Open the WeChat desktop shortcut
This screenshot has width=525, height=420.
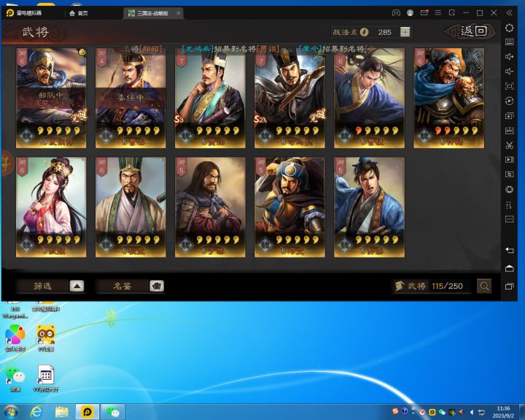click(x=15, y=378)
